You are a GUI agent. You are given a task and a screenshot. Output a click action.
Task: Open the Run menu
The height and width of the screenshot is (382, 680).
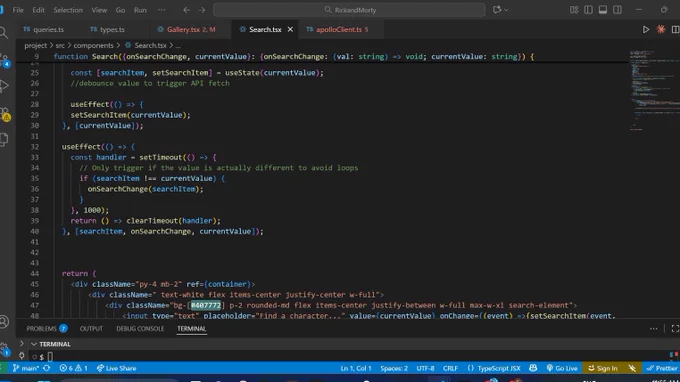[140, 10]
